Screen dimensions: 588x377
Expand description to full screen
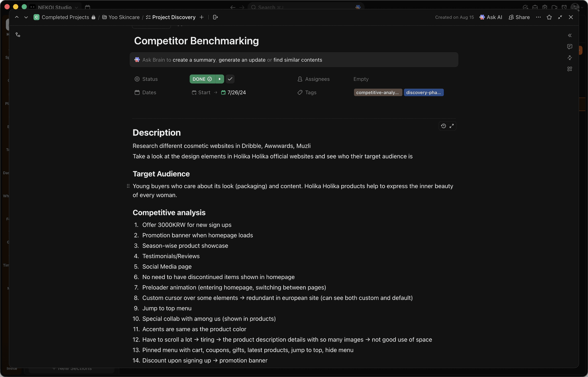point(452,126)
